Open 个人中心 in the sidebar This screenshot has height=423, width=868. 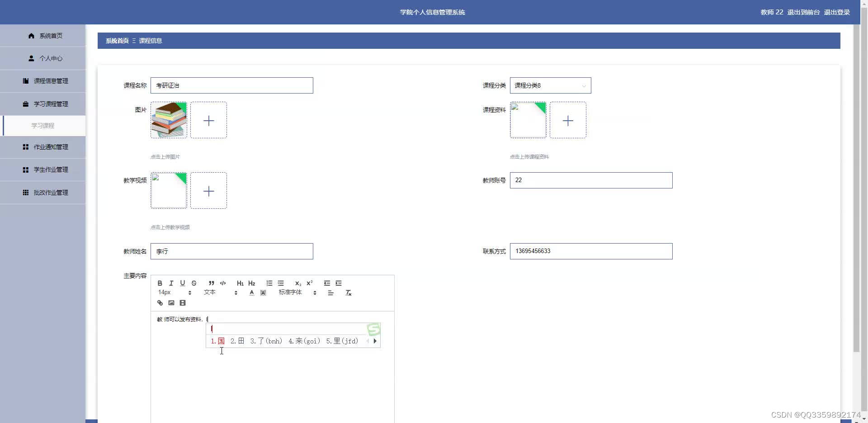tap(43, 58)
